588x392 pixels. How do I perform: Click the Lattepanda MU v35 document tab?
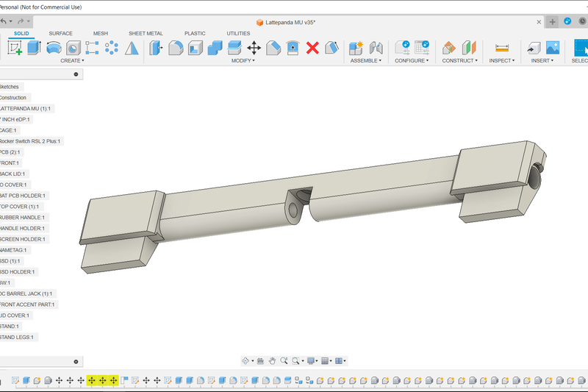click(x=287, y=23)
